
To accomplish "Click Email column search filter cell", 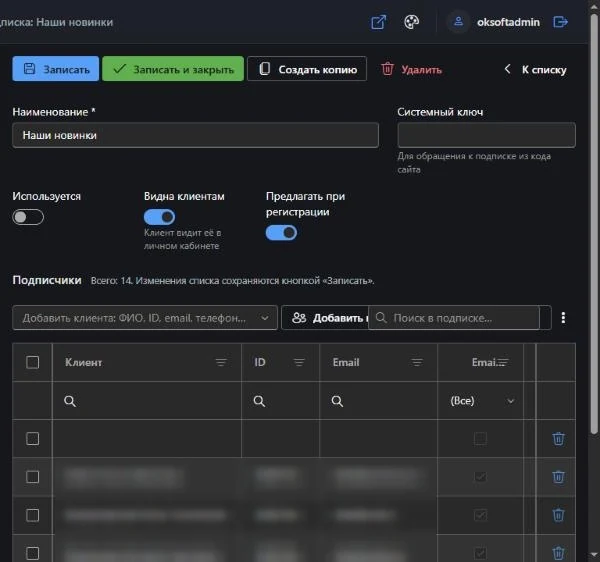I will [x=378, y=401].
